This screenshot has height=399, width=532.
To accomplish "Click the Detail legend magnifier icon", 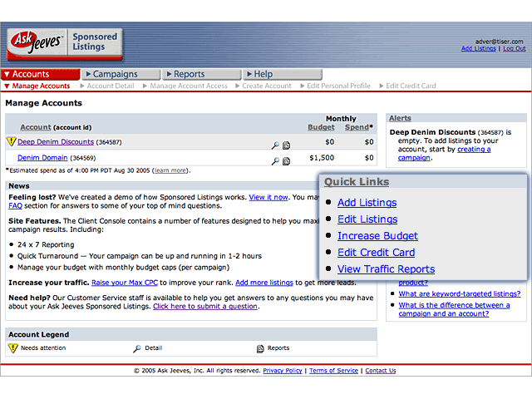I will pyautogui.click(x=136, y=348).
